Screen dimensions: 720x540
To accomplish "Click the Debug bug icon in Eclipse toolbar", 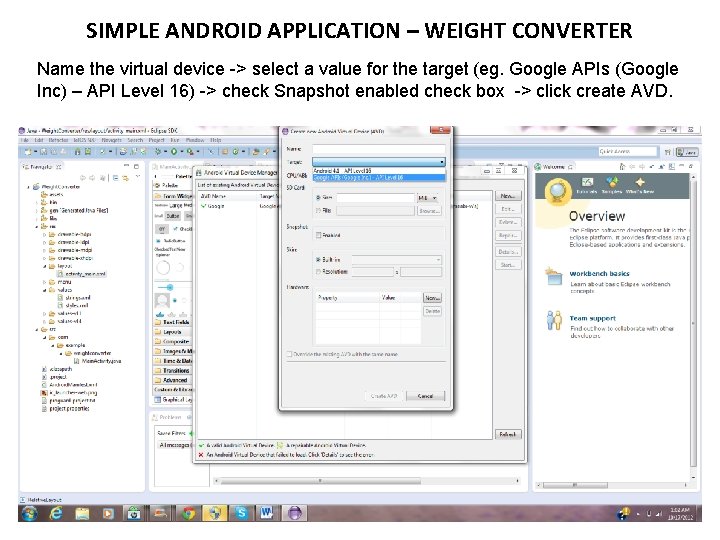I will [x=158, y=152].
